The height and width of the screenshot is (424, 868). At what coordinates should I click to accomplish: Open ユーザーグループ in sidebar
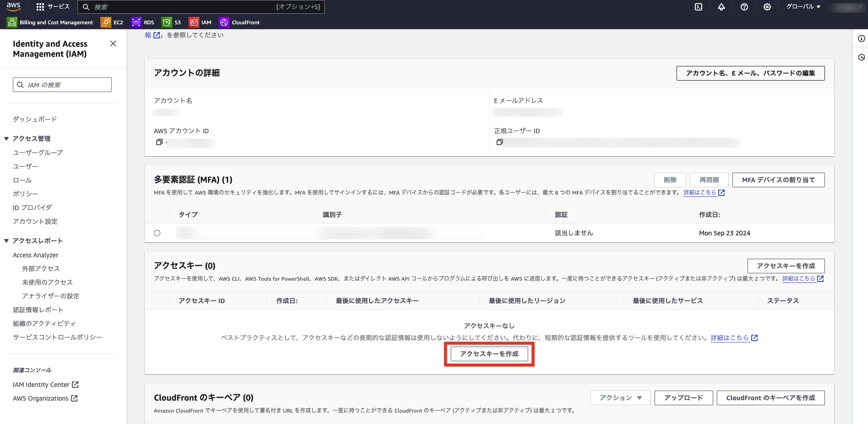pyautogui.click(x=38, y=152)
